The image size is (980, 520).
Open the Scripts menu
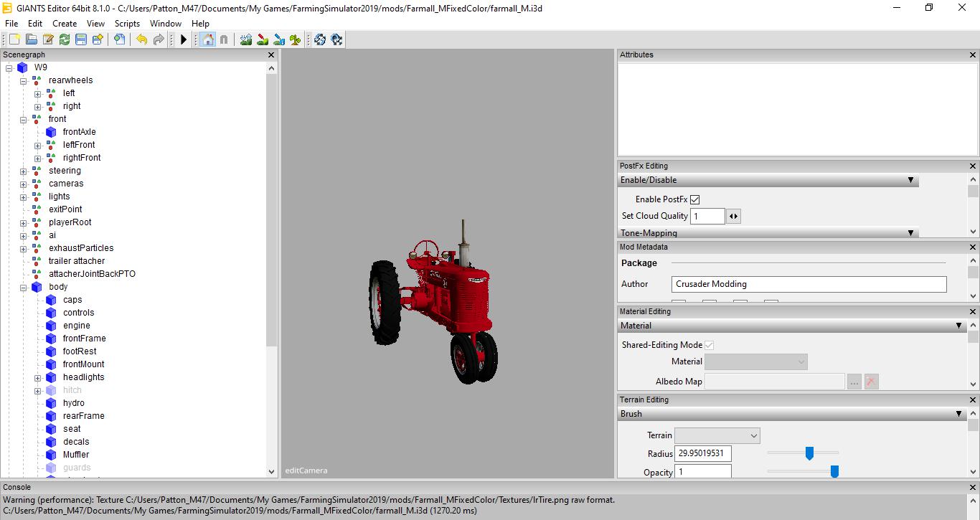127,24
